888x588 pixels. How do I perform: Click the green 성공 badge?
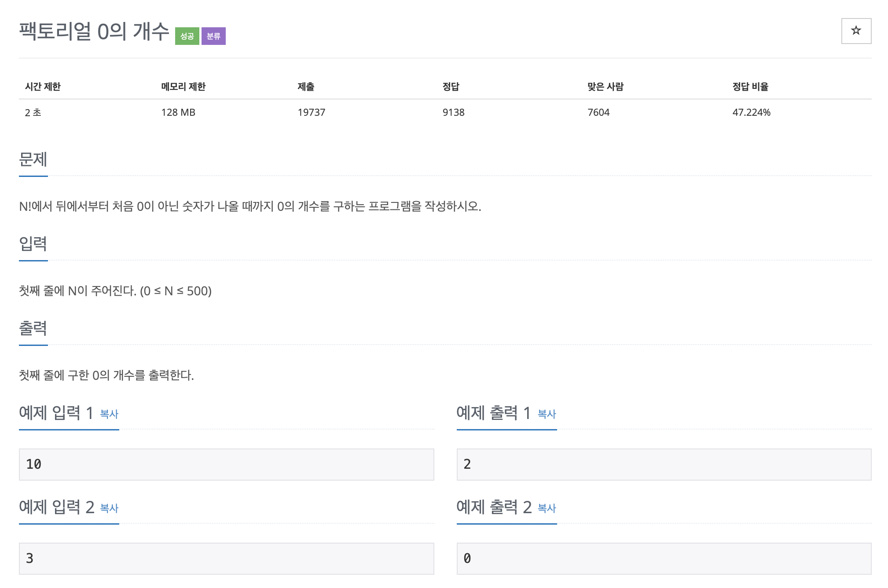pyautogui.click(x=187, y=36)
